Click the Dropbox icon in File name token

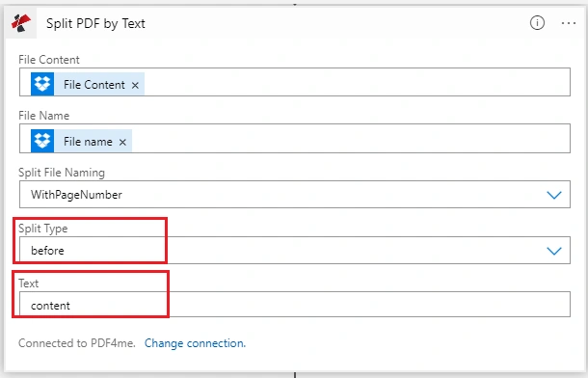pyautogui.click(x=42, y=141)
